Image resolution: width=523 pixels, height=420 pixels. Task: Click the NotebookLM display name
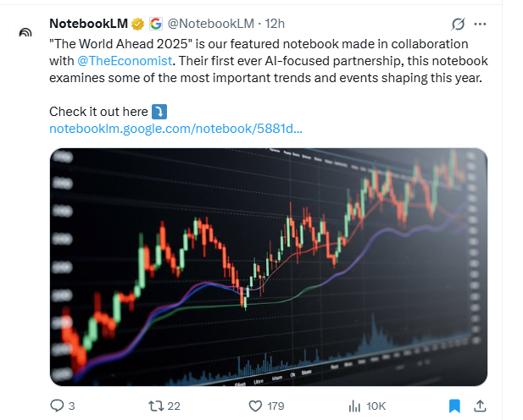click(x=88, y=23)
